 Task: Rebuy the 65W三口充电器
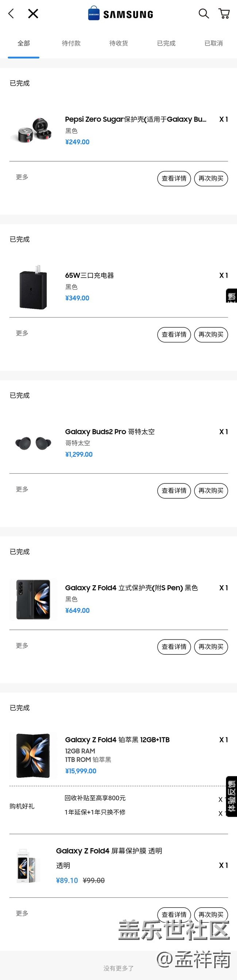click(211, 334)
